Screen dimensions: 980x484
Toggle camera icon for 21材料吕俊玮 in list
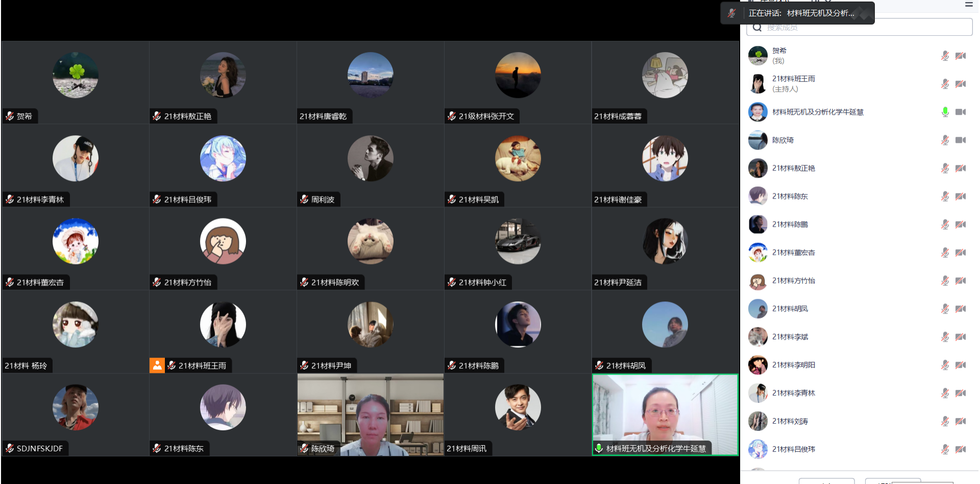point(961,449)
